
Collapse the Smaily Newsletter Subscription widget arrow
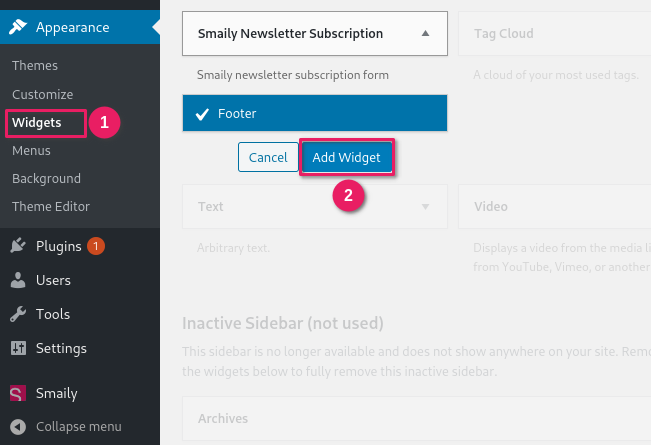[425, 33]
